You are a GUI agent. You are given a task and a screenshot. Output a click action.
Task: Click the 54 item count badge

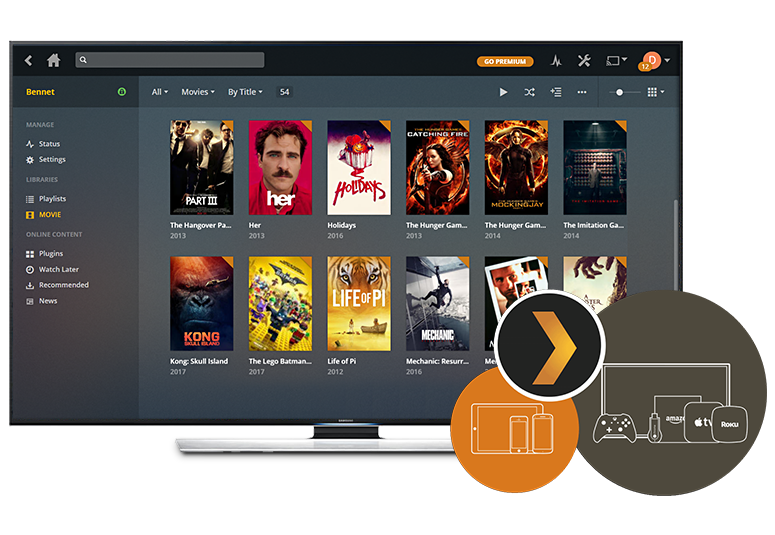[284, 92]
